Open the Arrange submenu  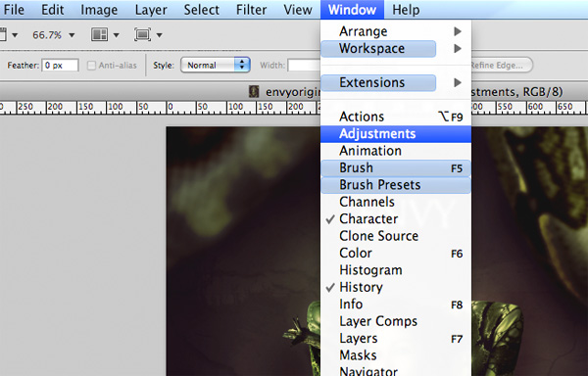click(396, 31)
